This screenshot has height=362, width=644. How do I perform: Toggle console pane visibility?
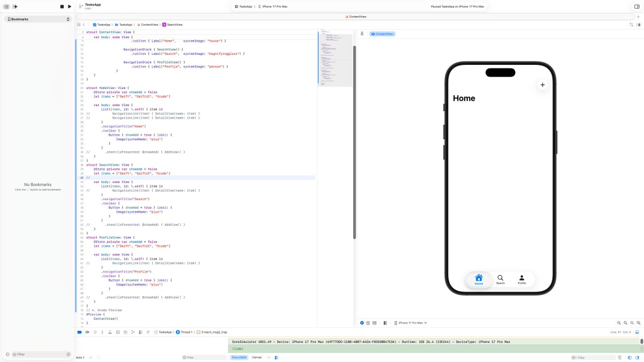(638, 357)
